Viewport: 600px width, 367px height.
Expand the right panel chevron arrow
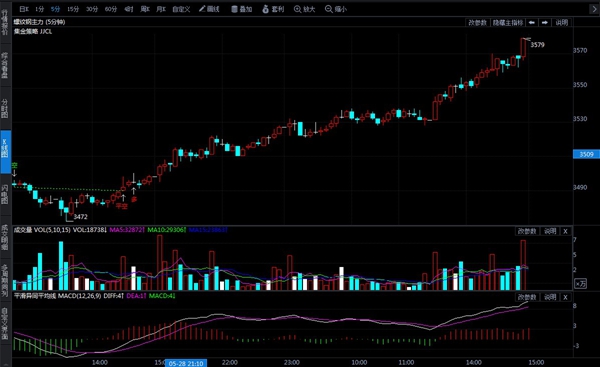pyautogui.click(x=593, y=9)
